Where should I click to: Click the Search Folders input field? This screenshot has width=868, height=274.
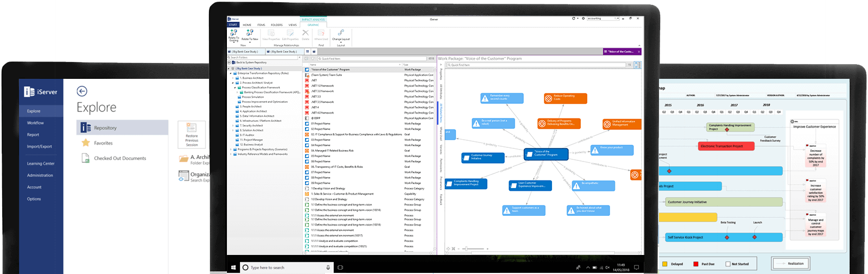263,57
